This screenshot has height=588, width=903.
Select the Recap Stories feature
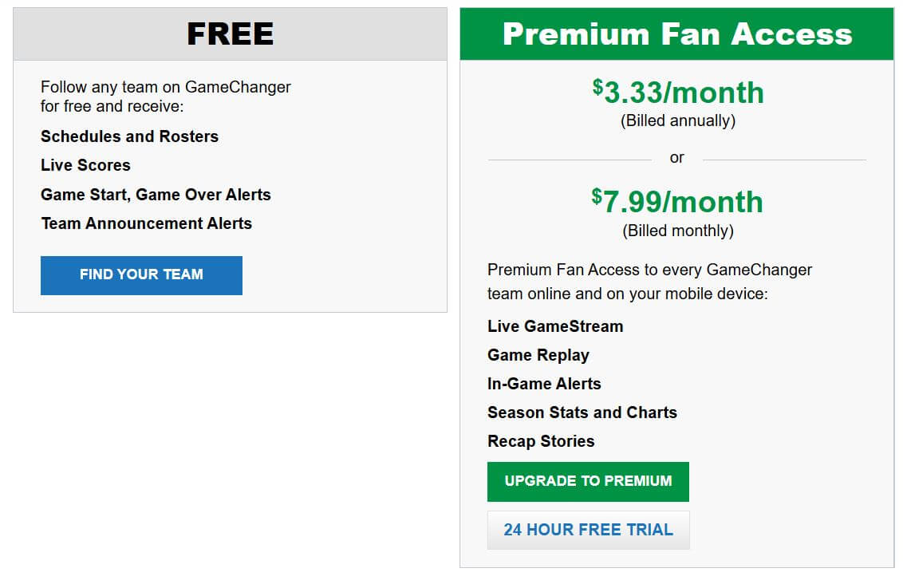(541, 441)
